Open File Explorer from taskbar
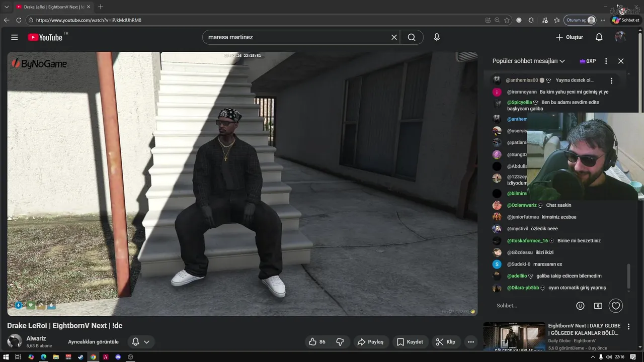644x362 pixels. (56, 357)
